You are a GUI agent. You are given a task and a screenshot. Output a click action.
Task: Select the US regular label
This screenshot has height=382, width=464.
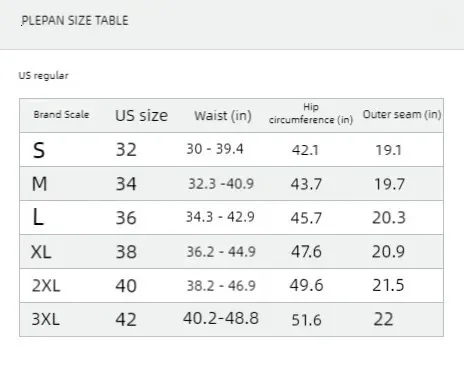tap(43, 76)
